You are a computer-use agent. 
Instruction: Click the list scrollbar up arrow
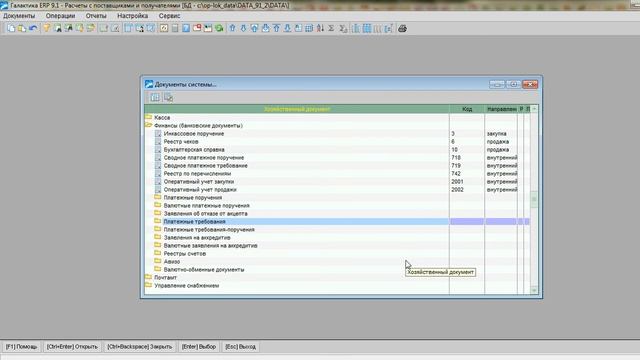[x=534, y=109]
